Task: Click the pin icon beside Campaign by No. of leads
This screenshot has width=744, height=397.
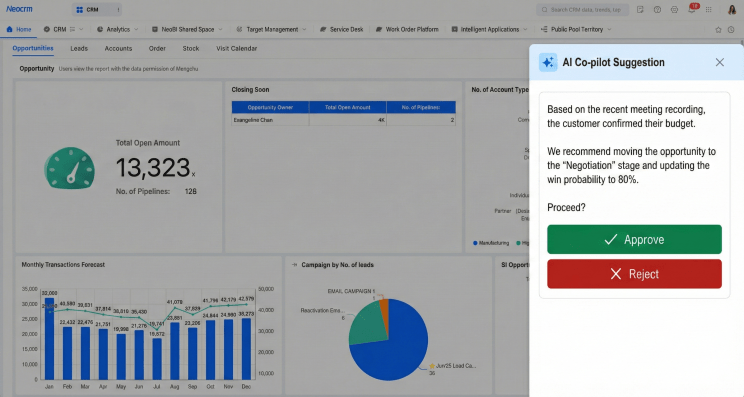Action: 294,265
